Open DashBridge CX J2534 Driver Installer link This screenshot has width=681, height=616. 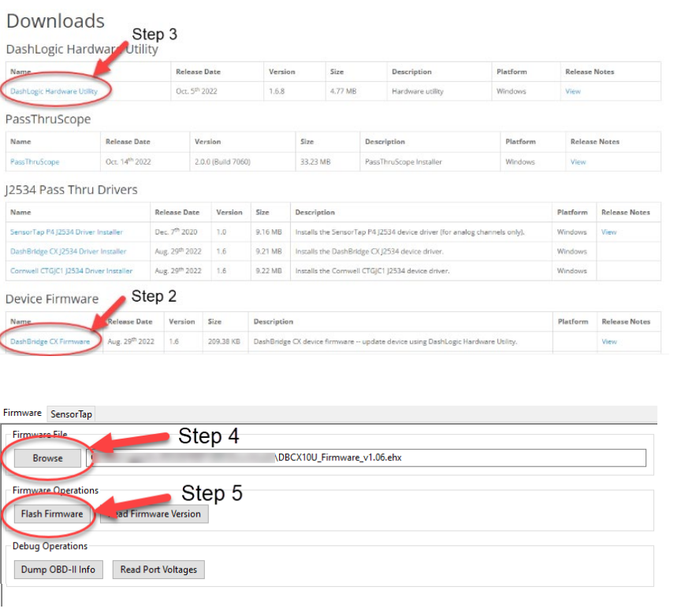pos(69,251)
